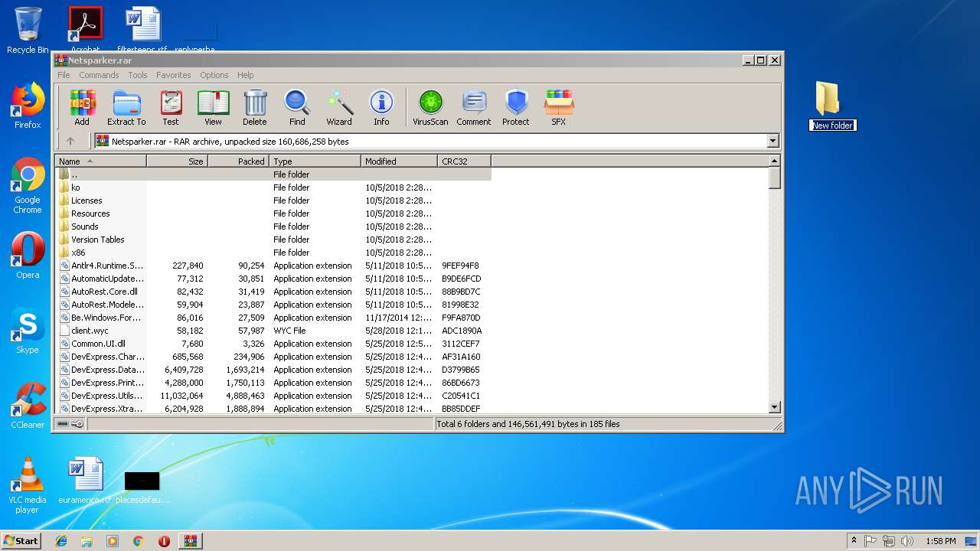This screenshot has height=551, width=980.
Task: Click the drive/key status icon in status bar
Action: (x=70, y=424)
